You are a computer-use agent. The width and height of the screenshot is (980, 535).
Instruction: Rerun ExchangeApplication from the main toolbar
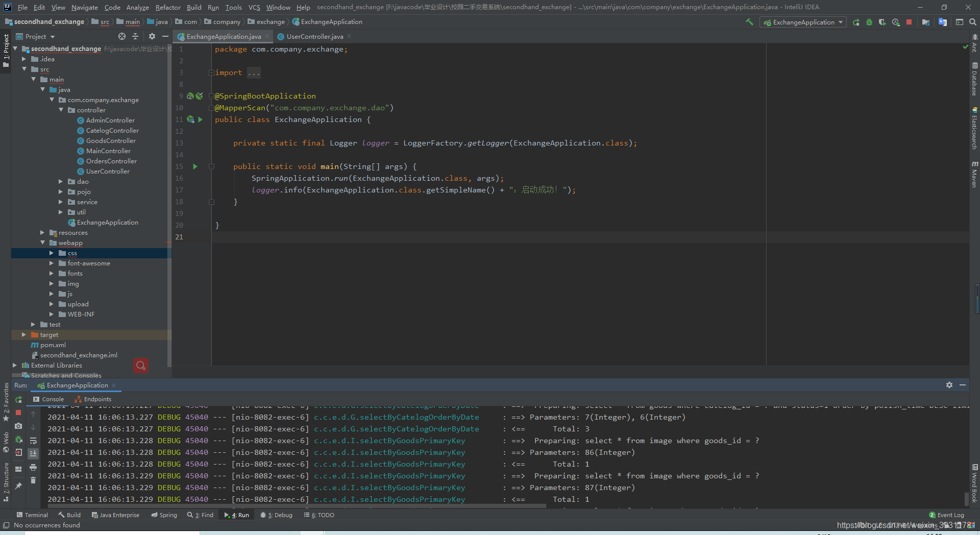(x=856, y=22)
